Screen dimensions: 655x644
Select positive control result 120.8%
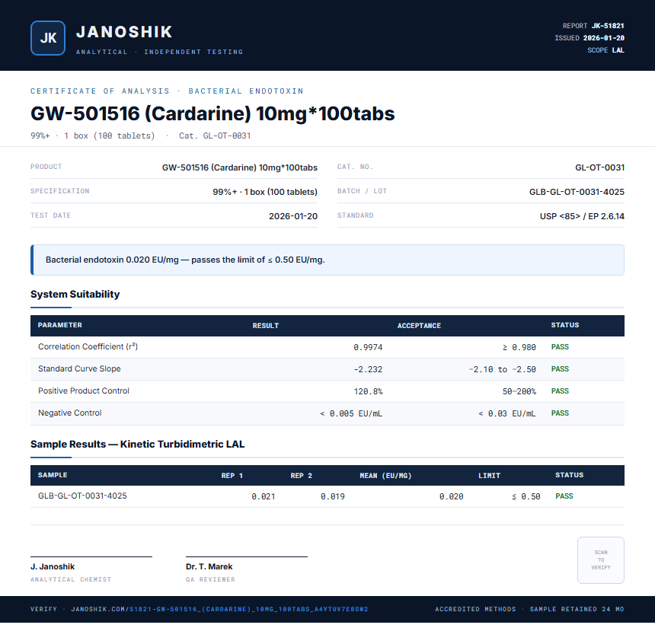[x=368, y=391]
